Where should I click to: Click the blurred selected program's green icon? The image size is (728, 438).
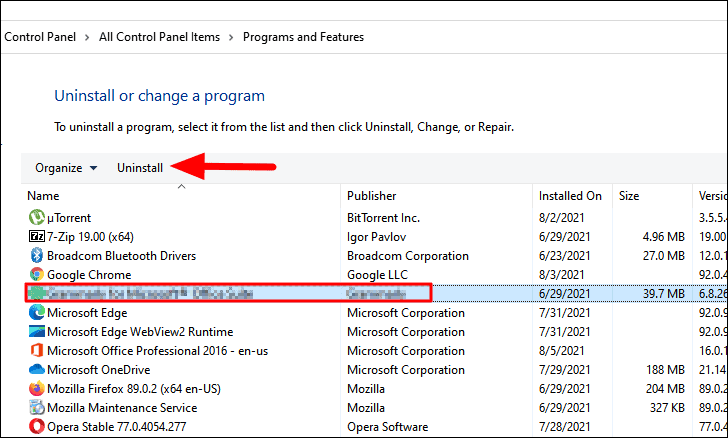tap(37, 294)
